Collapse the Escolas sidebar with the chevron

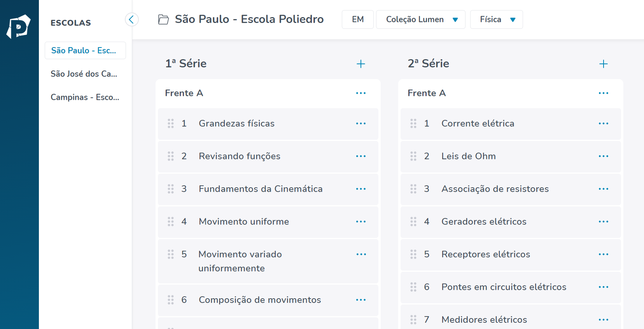132,19
